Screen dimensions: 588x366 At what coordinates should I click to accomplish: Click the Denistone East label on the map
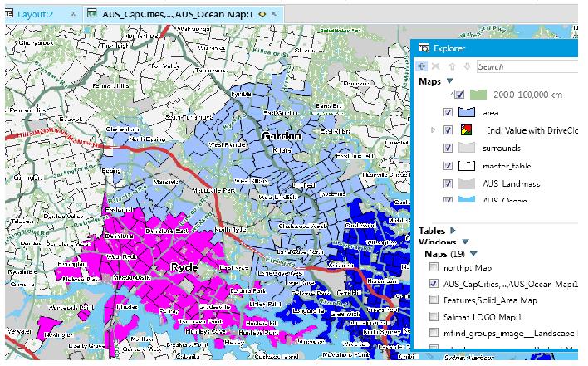[x=166, y=232]
